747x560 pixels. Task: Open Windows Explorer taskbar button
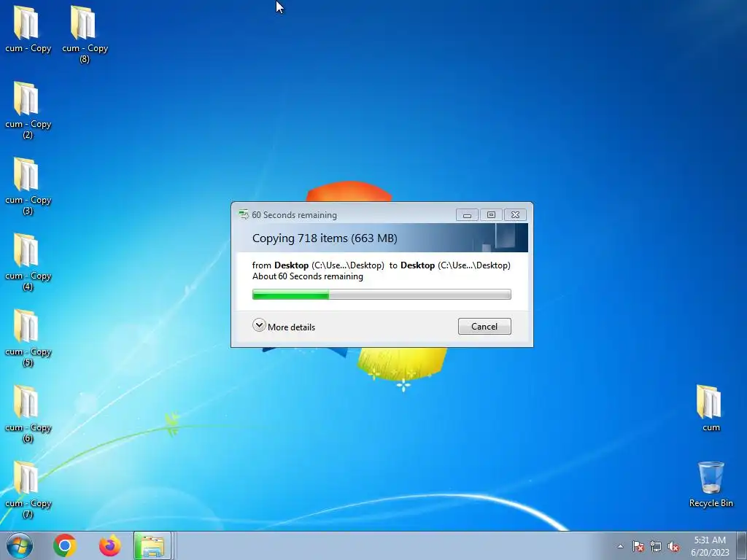click(152, 545)
